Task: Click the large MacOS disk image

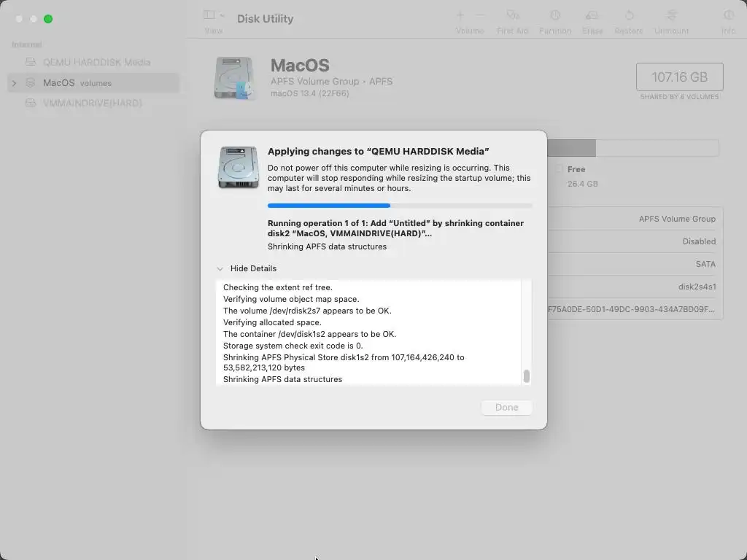Action: tap(234, 78)
